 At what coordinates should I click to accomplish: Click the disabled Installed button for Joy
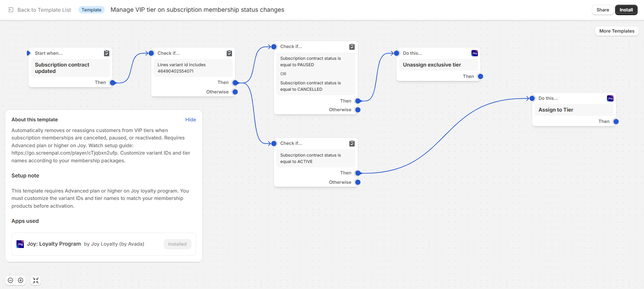coord(177,244)
